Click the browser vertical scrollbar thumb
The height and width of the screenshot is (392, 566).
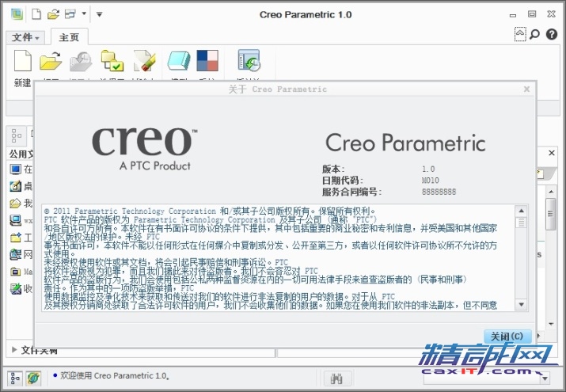[551, 214]
